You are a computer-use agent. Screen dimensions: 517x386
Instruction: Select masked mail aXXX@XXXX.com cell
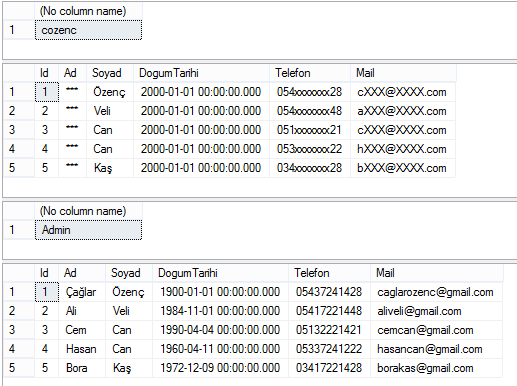403,111
